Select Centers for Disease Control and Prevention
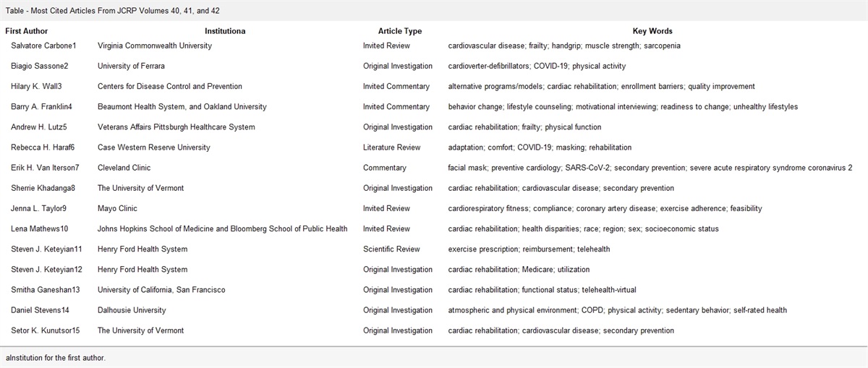The width and height of the screenshot is (868, 368). coord(169,86)
